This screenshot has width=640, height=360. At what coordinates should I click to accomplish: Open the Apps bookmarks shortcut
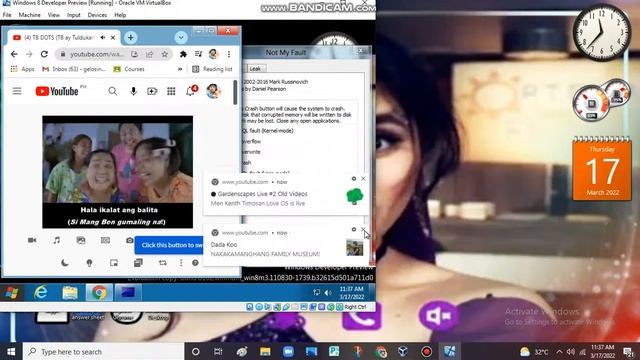pyautogui.click(x=22, y=69)
